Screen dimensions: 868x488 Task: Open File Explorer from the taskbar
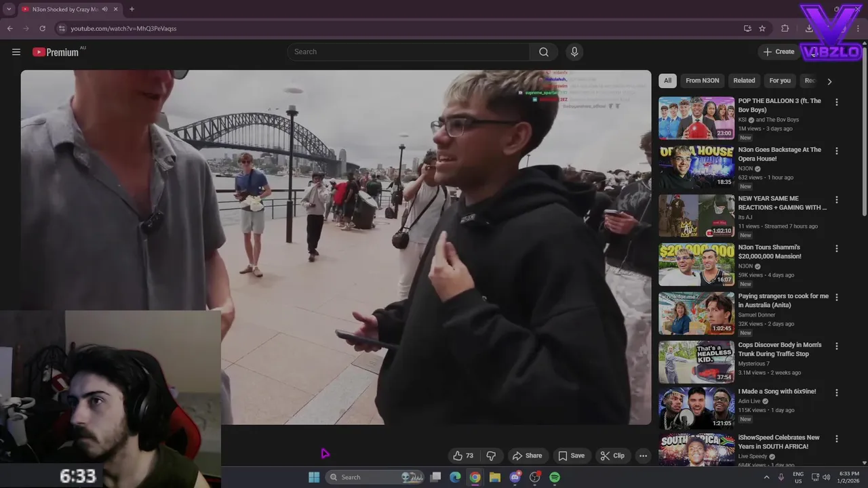pyautogui.click(x=495, y=477)
